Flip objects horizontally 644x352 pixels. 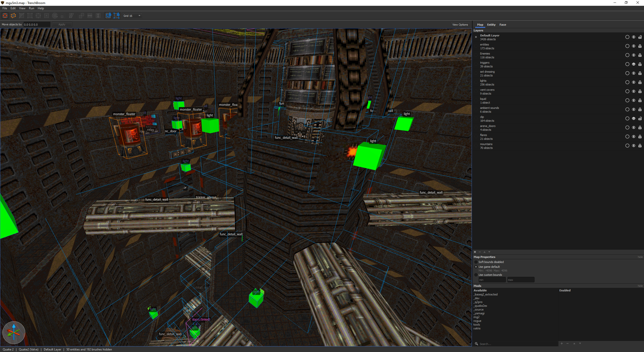point(90,16)
